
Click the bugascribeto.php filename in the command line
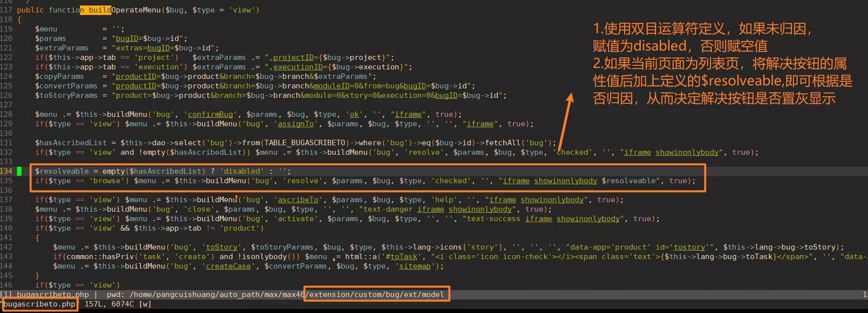click(x=39, y=304)
